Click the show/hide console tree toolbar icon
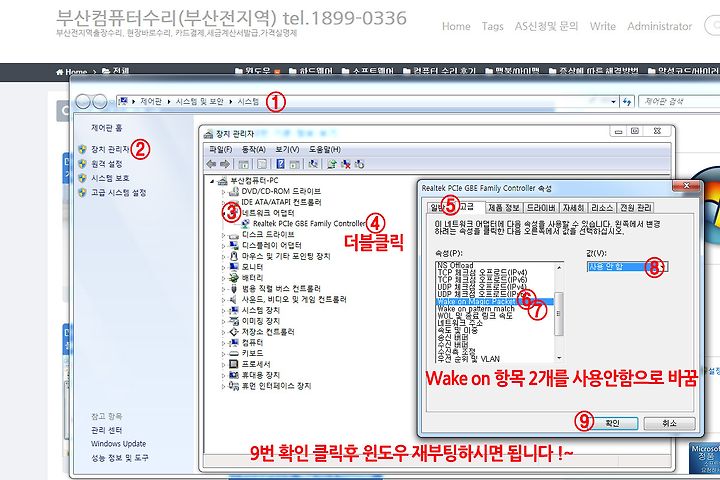Image resolution: width=720 pixels, height=480 pixels. tap(243, 164)
